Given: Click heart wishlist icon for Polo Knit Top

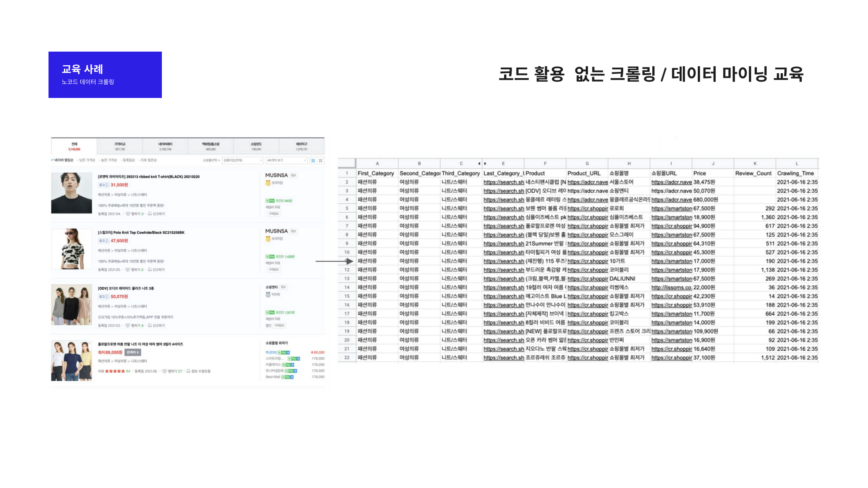Looking at the screenshot, I should (128, 270).
